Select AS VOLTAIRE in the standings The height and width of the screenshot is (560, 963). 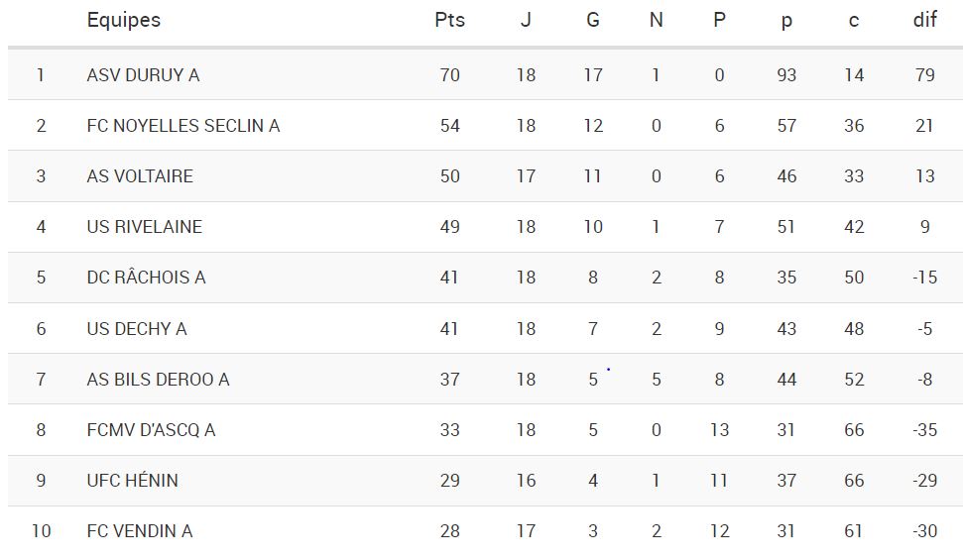pyautogui.click(x=140, y=175)
